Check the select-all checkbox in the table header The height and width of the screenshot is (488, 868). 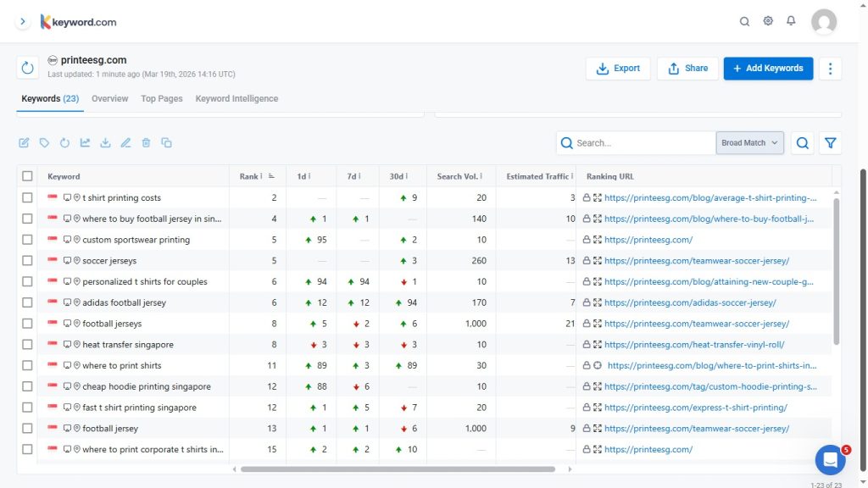pos(27,175)
